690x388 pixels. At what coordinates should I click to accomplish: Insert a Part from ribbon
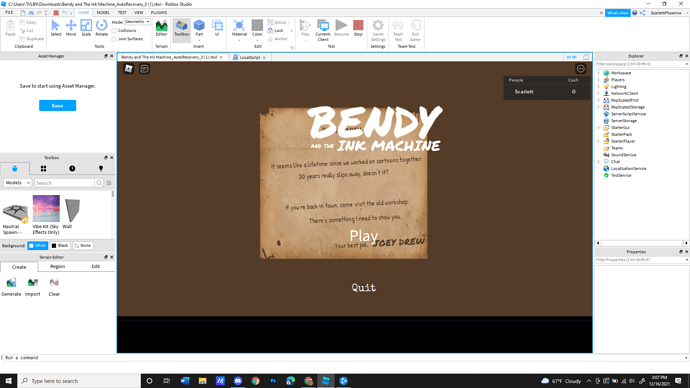[x=199, y=28]
